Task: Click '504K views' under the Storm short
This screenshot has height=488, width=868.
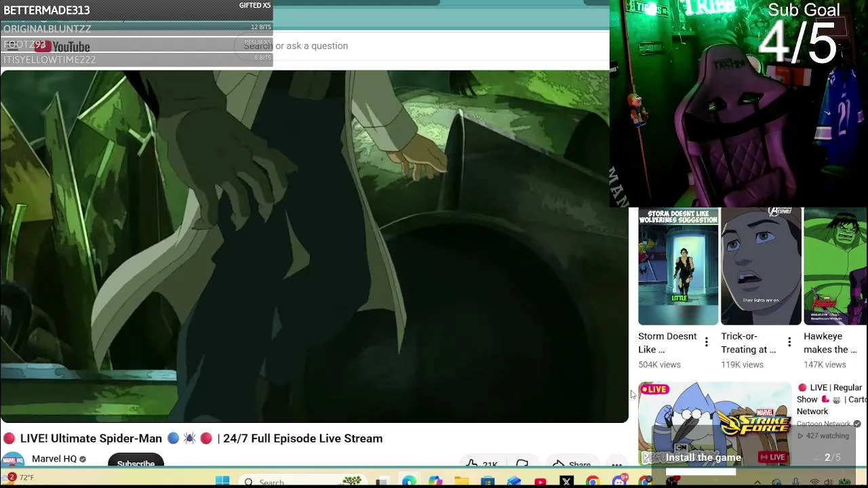Action: (659, 365)
